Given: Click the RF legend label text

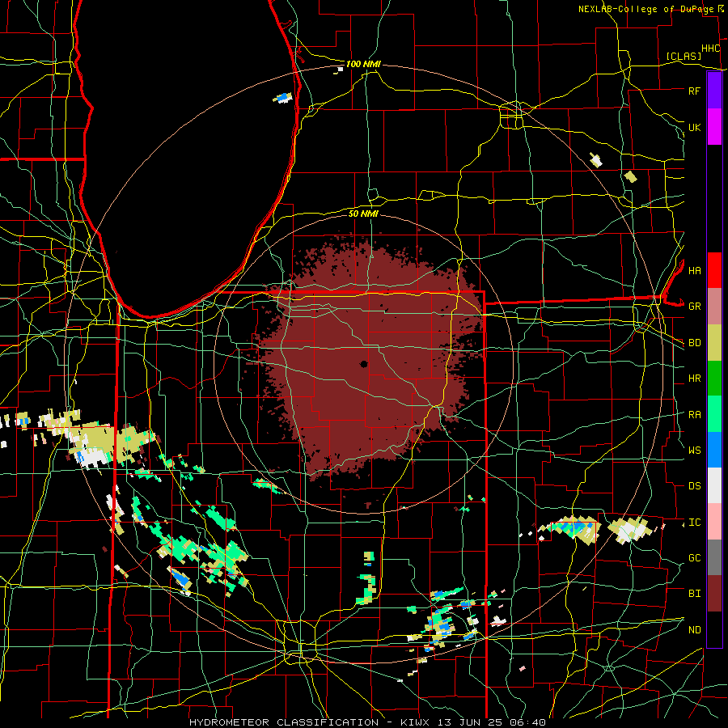Looking at the screenshot, I should (x=694, y=91).
